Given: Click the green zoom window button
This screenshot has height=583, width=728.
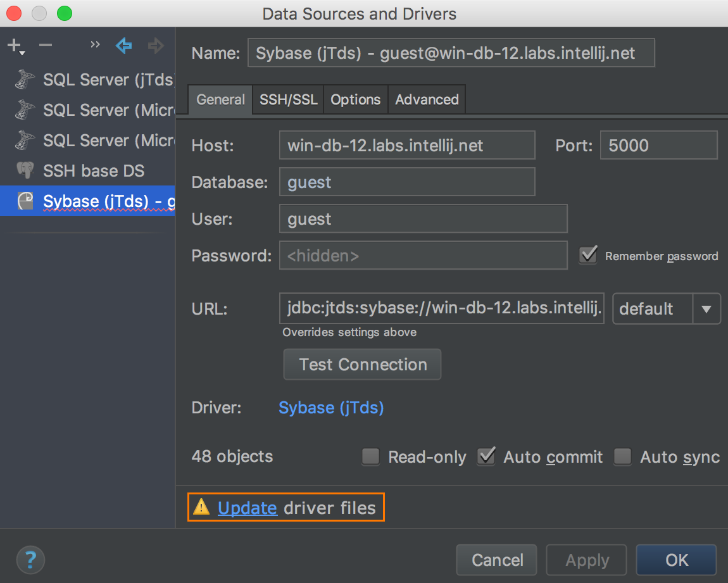Looking at the screenshot, I should click(65, 13).
